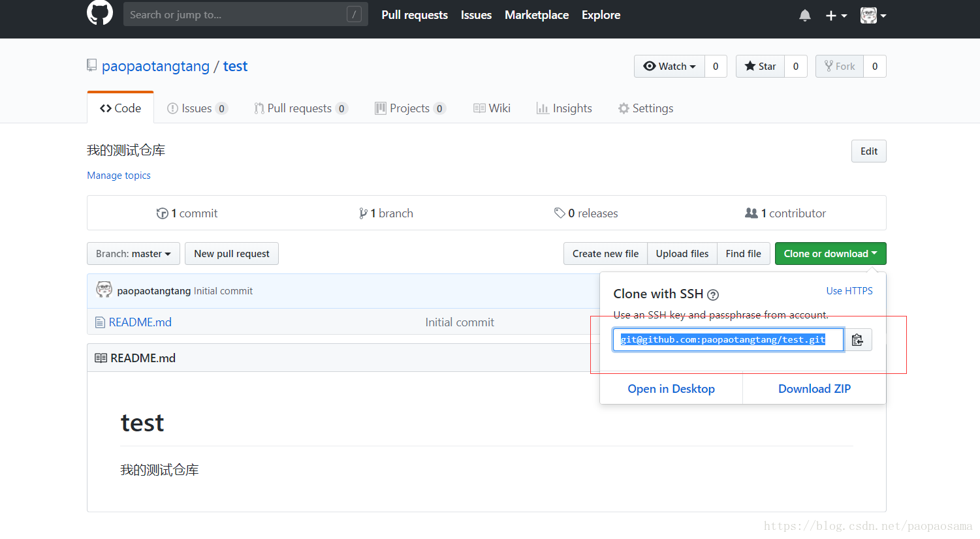The image size is (980, 539).
Task: Switch clone URL with Use HTTPS
Action: (849, 291)
